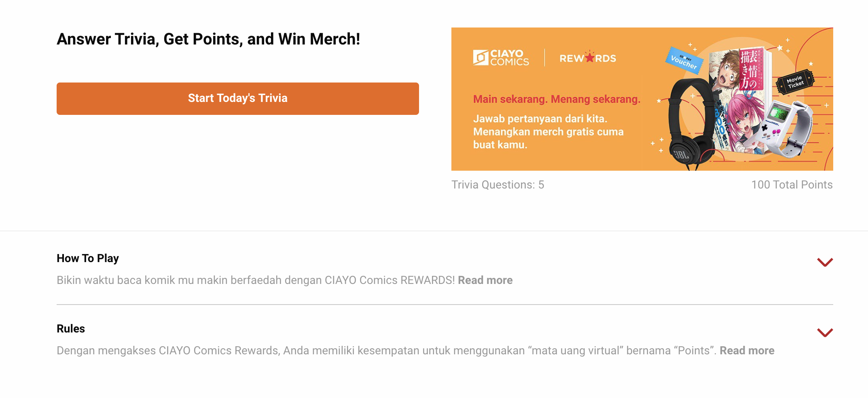
Task: Click the blue Voucher tag
Action: point(684,61)
